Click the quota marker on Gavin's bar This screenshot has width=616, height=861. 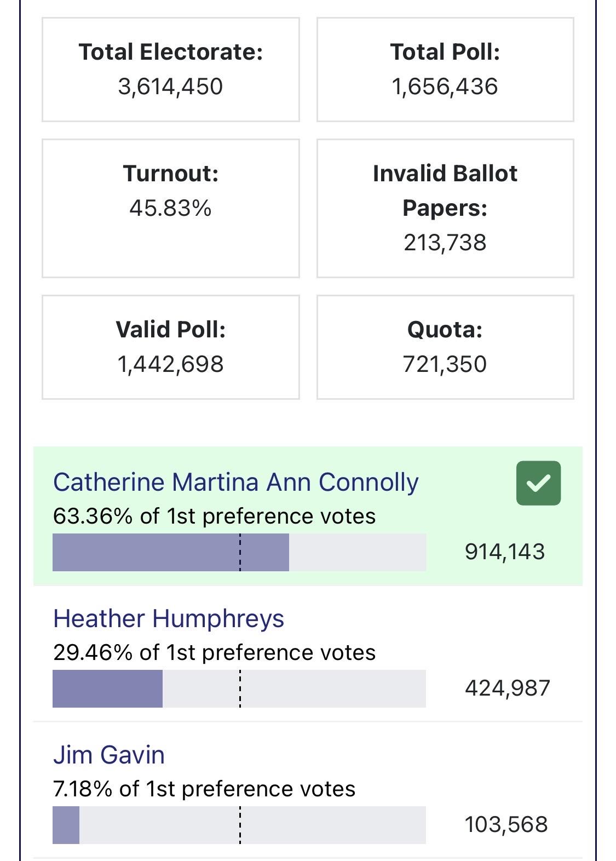(x=240, y=825)
